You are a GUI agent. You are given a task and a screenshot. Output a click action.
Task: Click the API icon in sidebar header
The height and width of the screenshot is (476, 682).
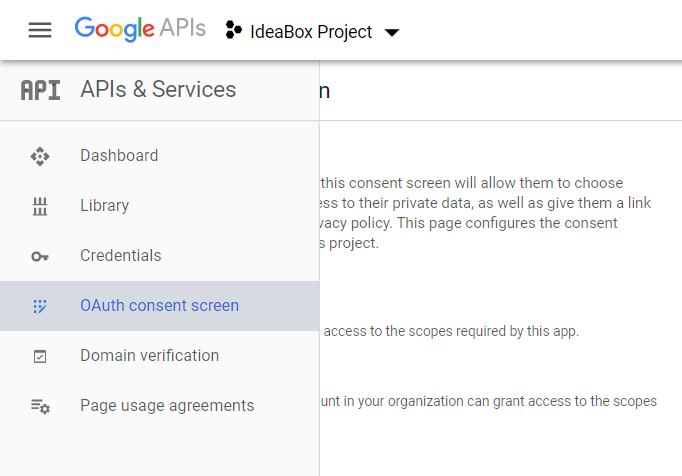pos(40,90)
